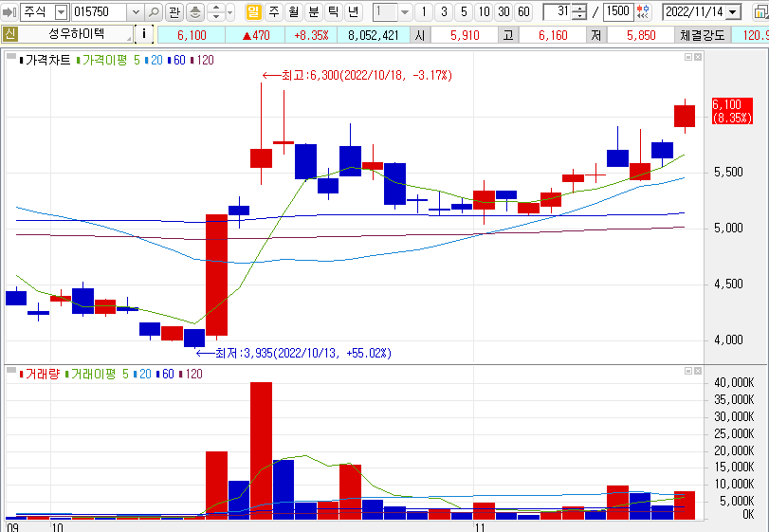Click the high price 6,160
This screenshot has height=532, width=769.
(x=553, y=35)
